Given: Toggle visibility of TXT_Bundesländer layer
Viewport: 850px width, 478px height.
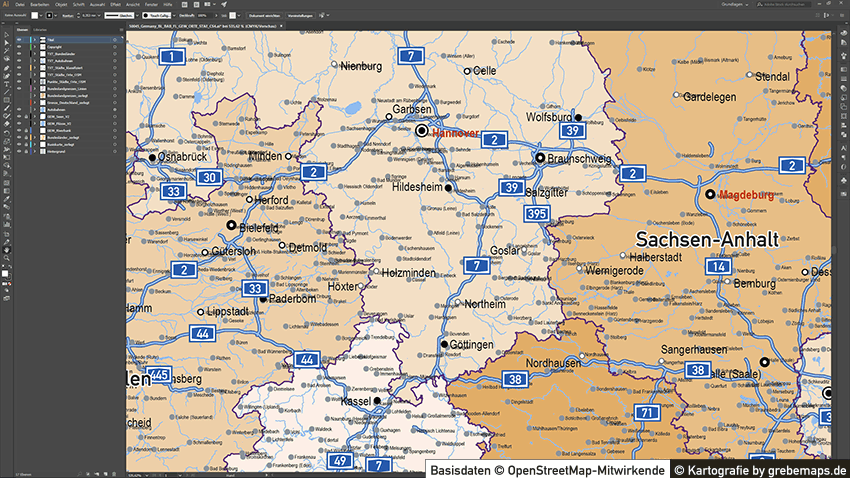Looking at the screenshot, I should point(18,54).
